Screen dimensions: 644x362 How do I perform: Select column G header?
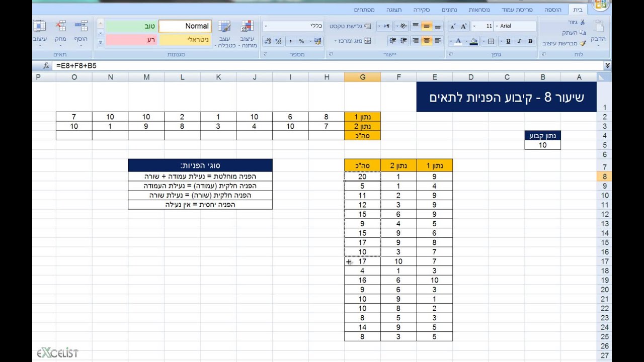362,77
